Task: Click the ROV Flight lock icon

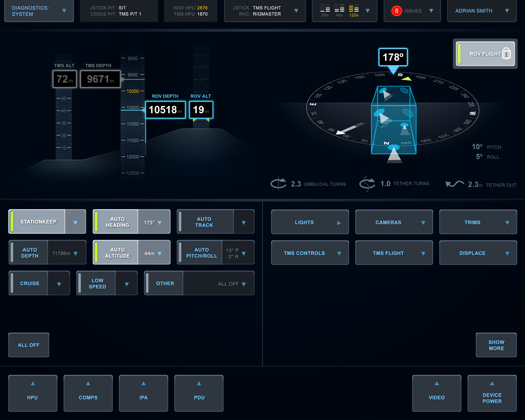Action: (x=506, y=53)
